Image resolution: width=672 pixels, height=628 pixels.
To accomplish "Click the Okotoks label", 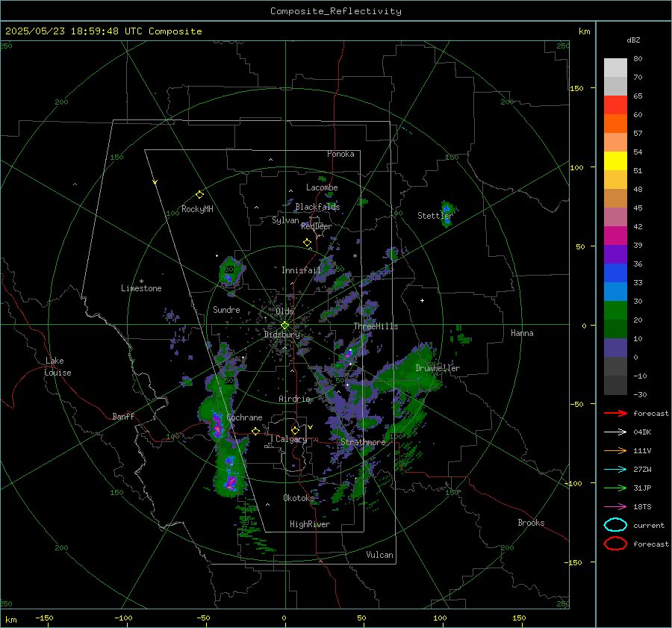I will 299,498.
